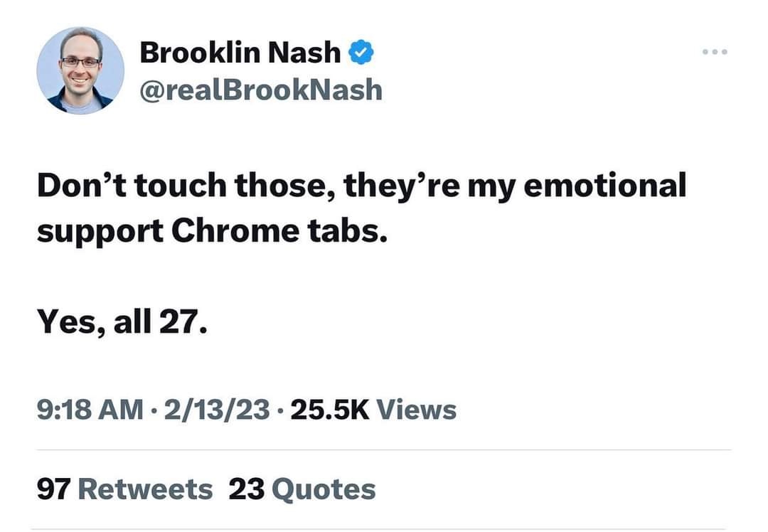Screen dimensions: 768x532
Task: Open the three-dot more options menu
Action: click(x=715, y=52)
